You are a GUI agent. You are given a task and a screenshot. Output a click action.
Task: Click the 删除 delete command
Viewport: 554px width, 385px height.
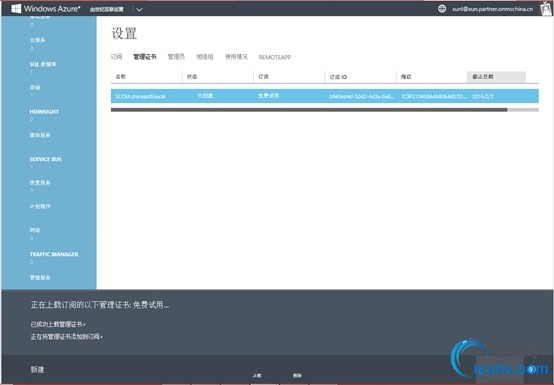(x=297, y=375)
